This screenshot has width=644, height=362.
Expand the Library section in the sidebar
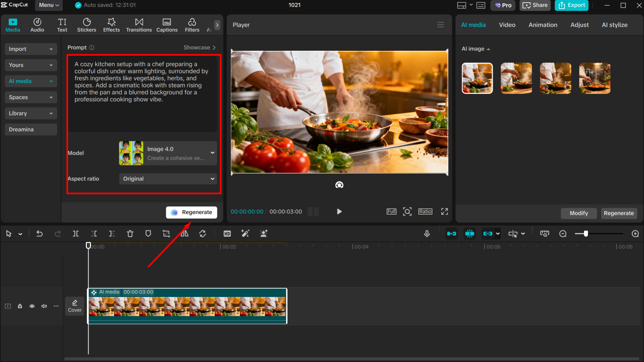[31, 113]
